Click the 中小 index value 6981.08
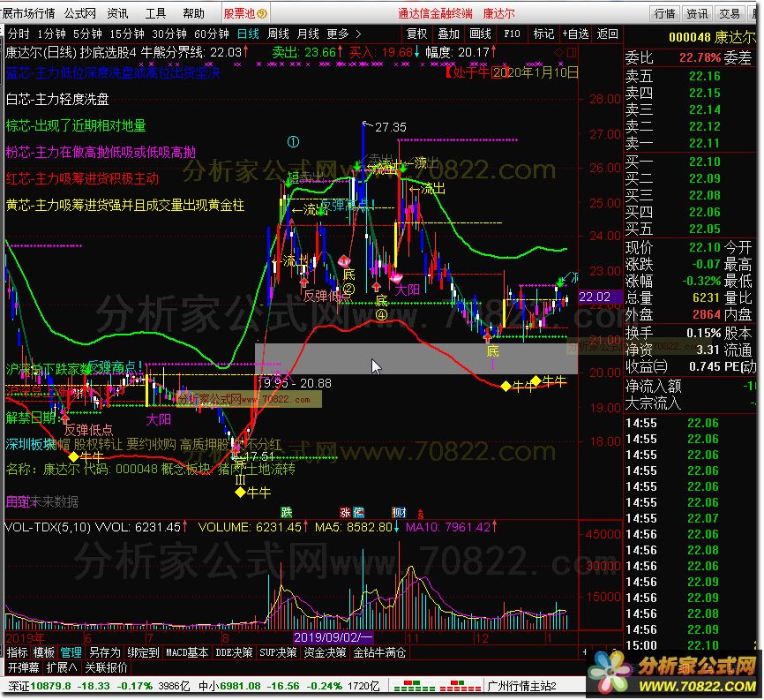The width and height of the screenshot is (764, 700). (x=240, y=686)
